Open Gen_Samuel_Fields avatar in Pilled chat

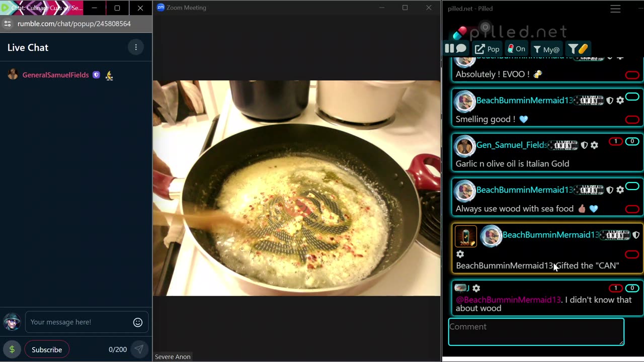pos(465,146)
